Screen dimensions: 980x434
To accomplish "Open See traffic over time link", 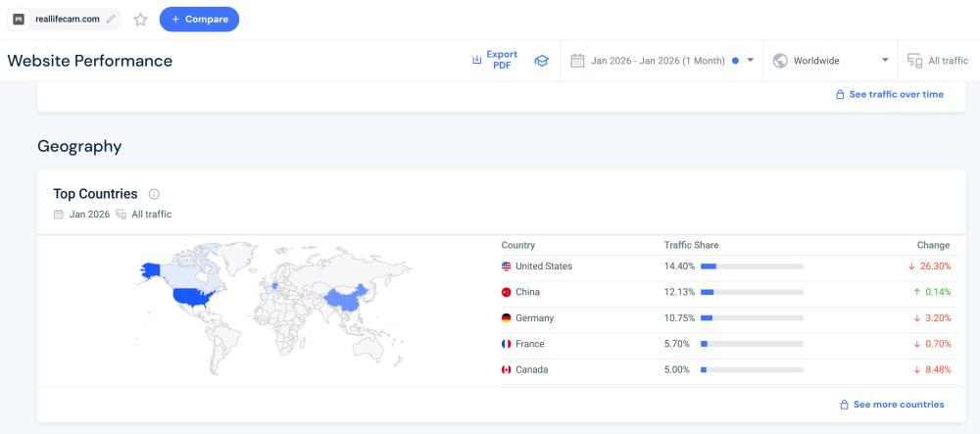I will coord(890,94).
